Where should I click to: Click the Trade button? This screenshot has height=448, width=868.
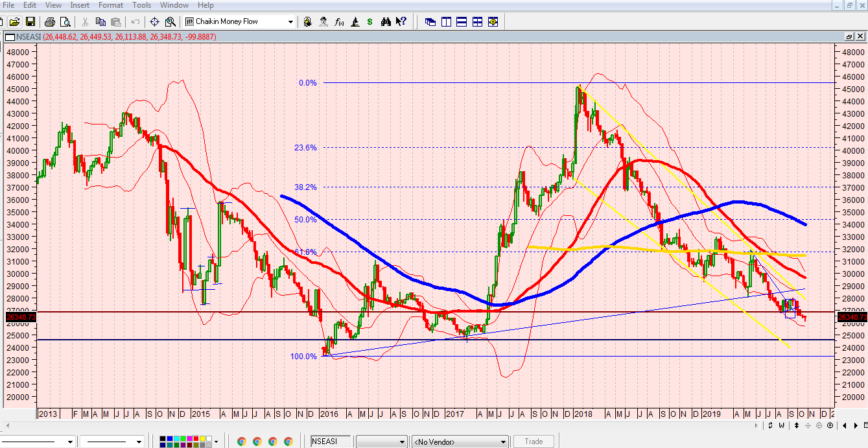pyautogui.click(x=534, y=442)
